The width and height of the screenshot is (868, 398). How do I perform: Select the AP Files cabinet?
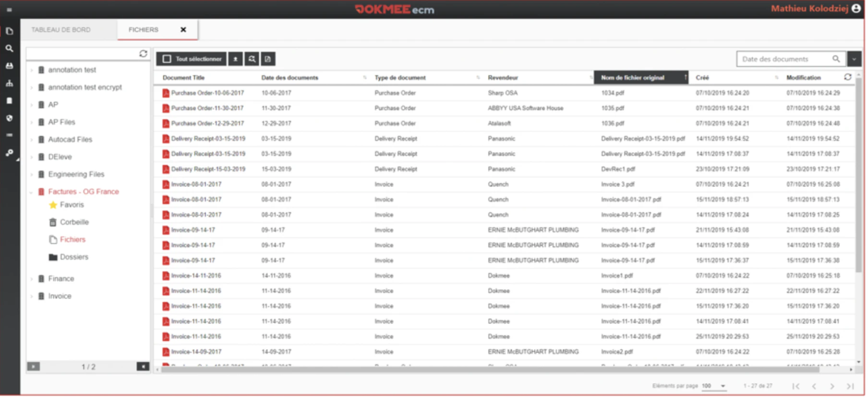pos(61,122)
